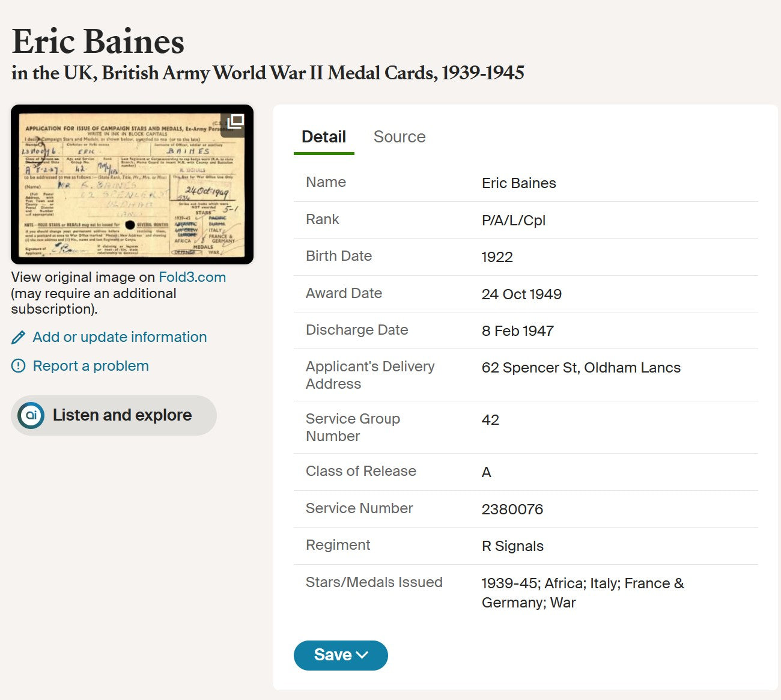Click the 'Service Number' label
781x700 pixels.
(359, 508)
